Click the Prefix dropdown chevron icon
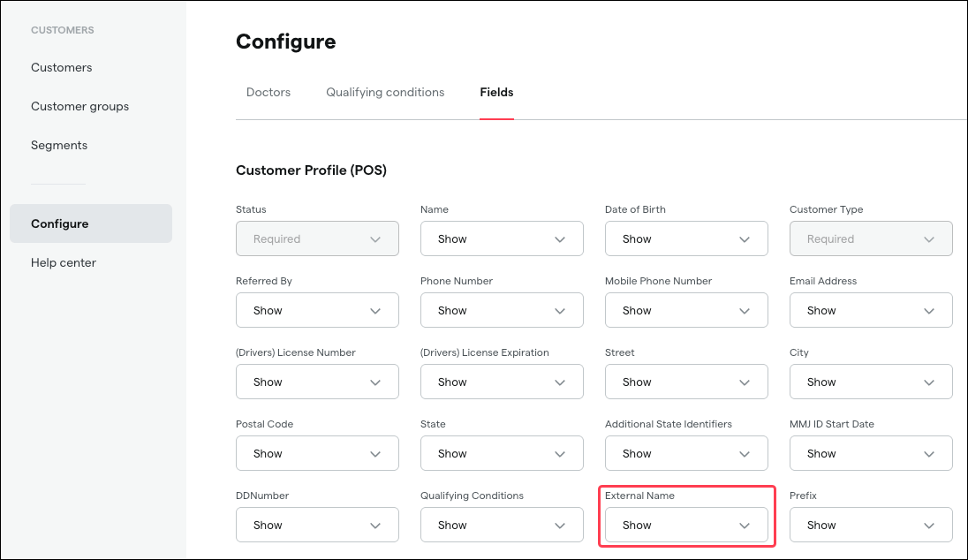 (x=929, y=526)
